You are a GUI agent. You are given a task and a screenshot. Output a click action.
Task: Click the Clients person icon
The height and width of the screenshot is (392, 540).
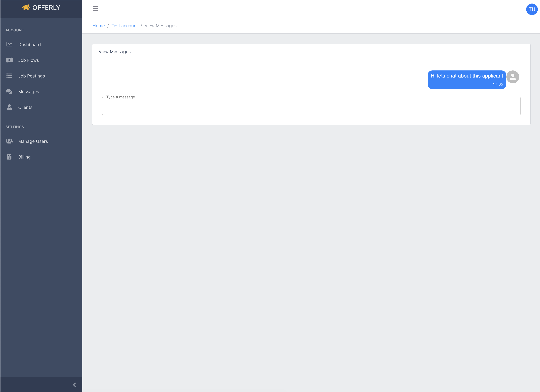tap(9, 107)
